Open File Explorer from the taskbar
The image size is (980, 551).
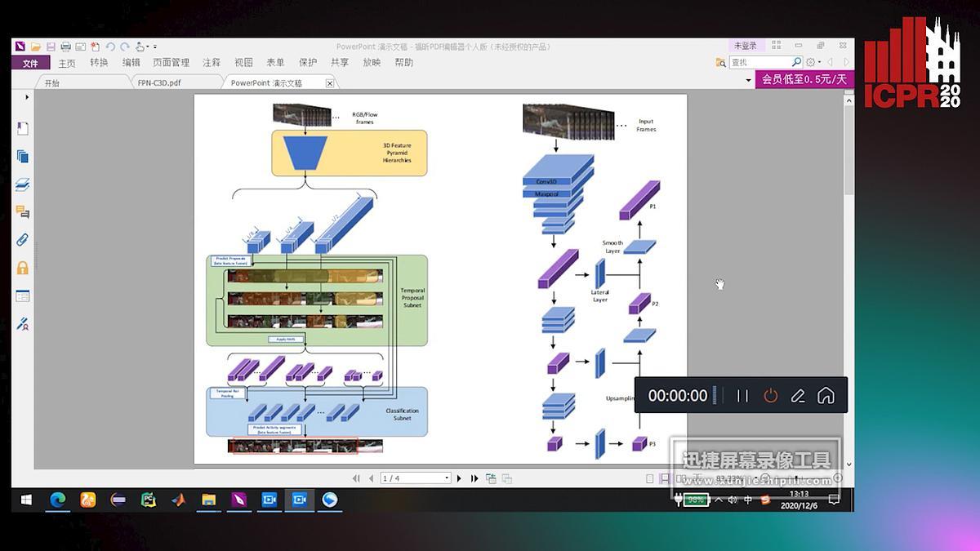(x=208, y=500)
